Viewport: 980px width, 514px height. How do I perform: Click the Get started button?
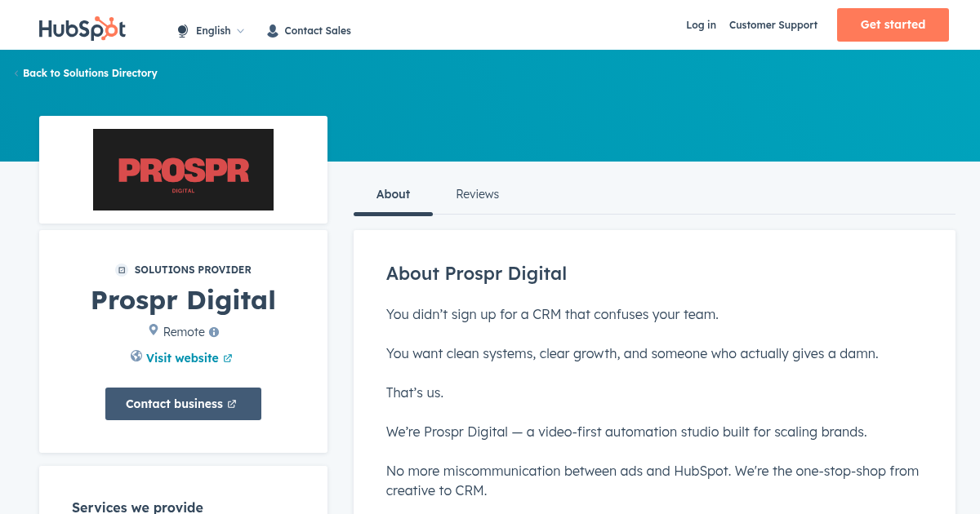893,24
